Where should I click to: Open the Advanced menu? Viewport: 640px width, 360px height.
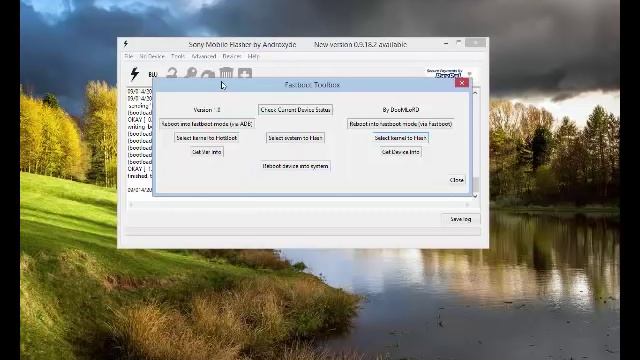pos(204,56)
